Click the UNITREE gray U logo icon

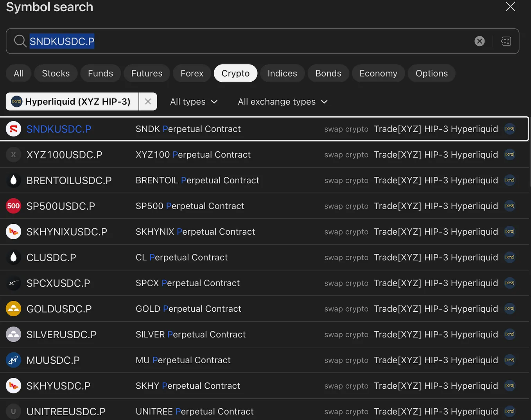pos(13,411)
